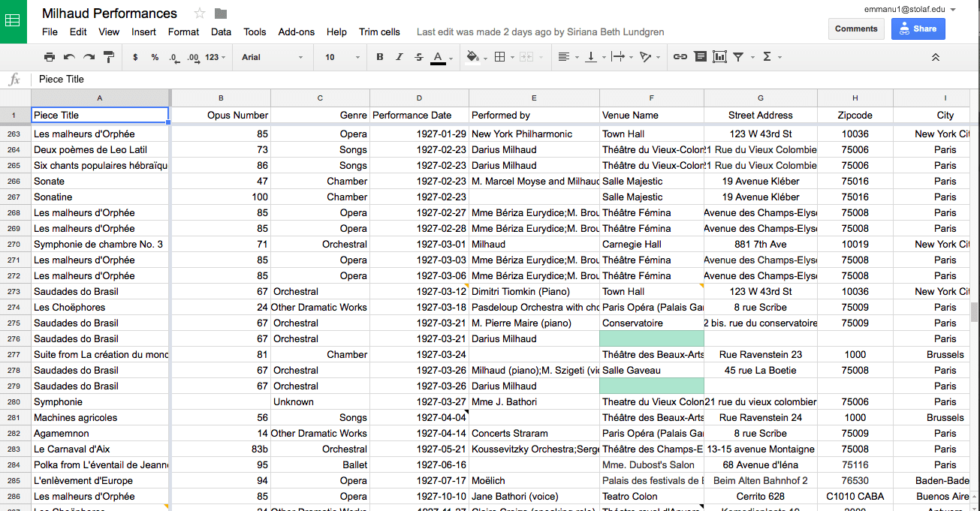Increase decimal places
The image size is (980, 511).
193,57
